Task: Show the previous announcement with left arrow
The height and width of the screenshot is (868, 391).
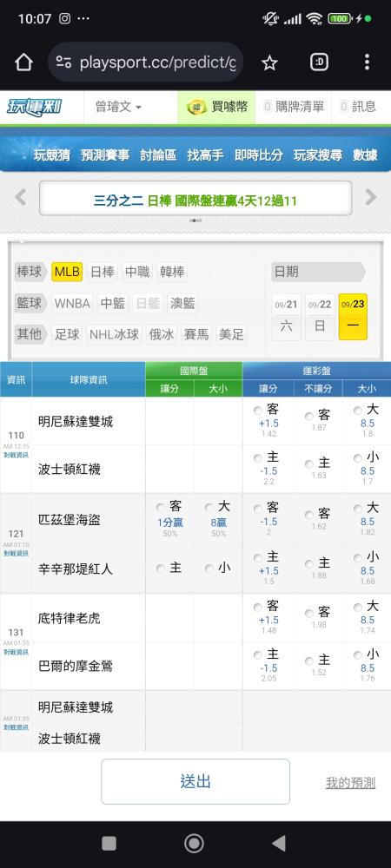Action: (x=21, y=196)
